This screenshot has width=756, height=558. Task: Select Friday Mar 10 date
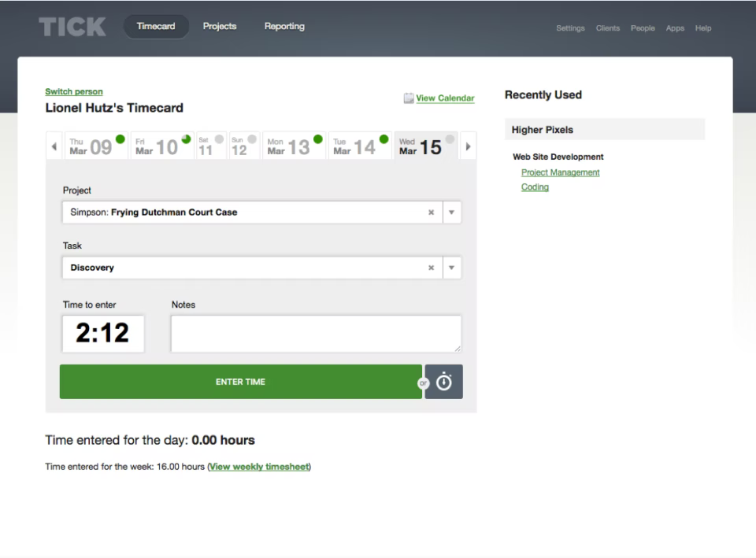[162, 146]
